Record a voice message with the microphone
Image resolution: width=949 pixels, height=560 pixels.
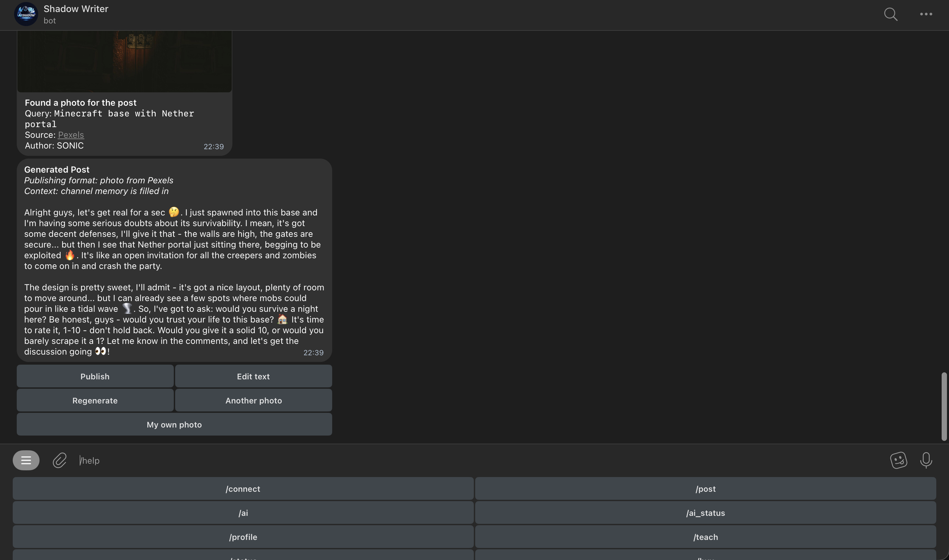tap(926, 460)
